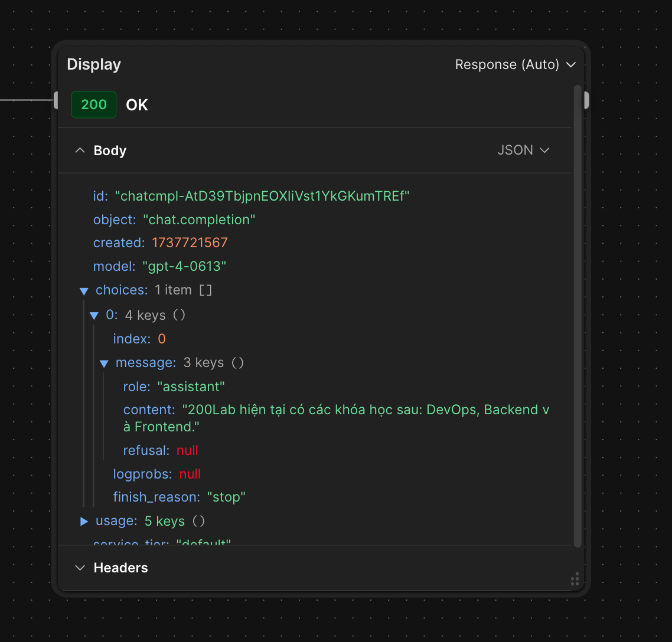Screen dimensions: 672x642
Task: Click the left input port handle
Action: point(56,100)
